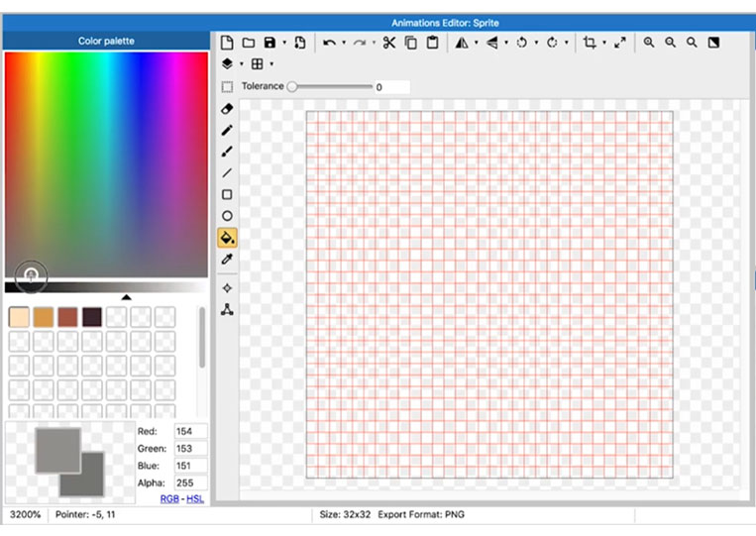Toggle the grid display icon
756x536 pixels.
click(258, 63)
